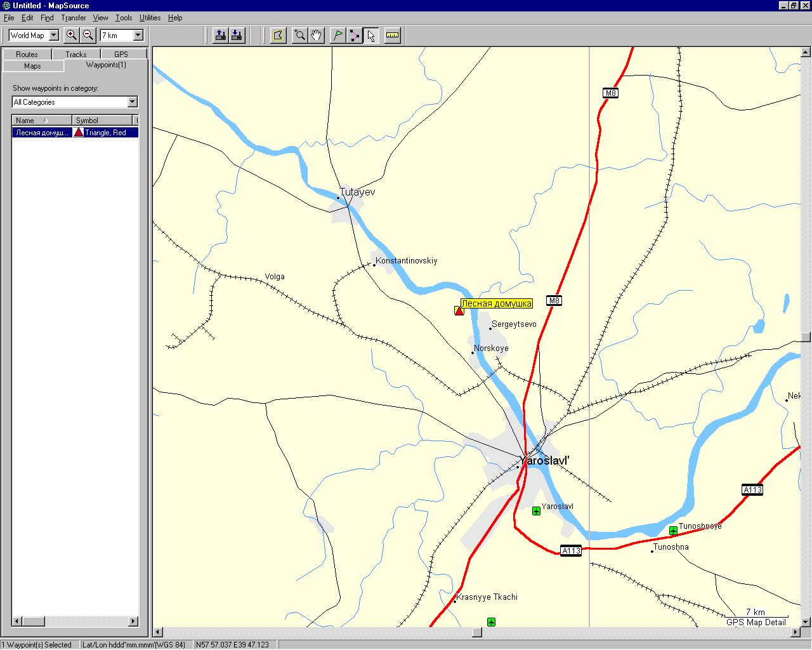Click the Send to GPS device icon
This screenshot has width=812, height=650.
(221, 36)
